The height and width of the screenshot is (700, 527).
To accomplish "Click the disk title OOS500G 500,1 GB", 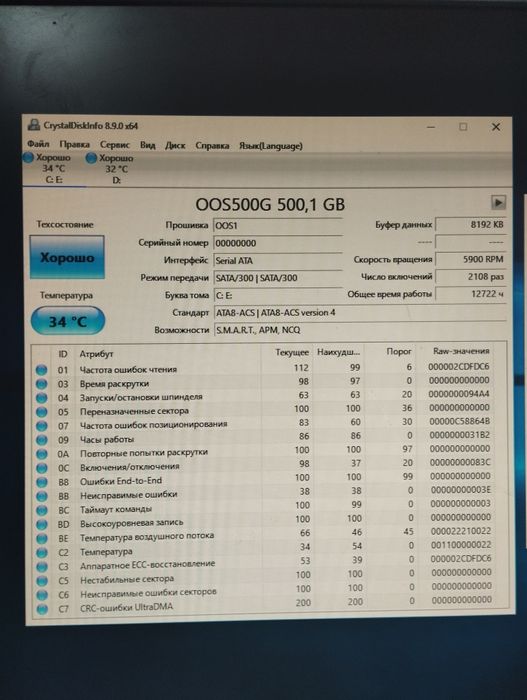I will pyautogui.click(x=270, y=204).
